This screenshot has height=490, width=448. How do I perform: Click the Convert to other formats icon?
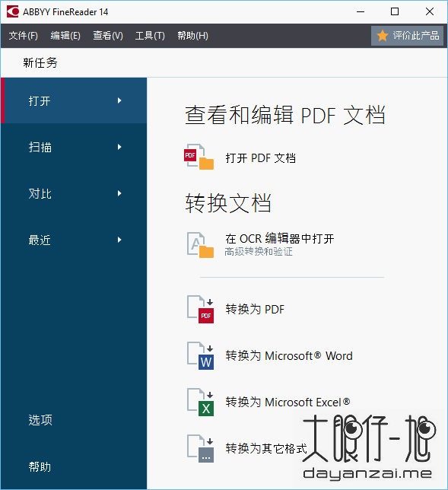(x=200, y=448)
